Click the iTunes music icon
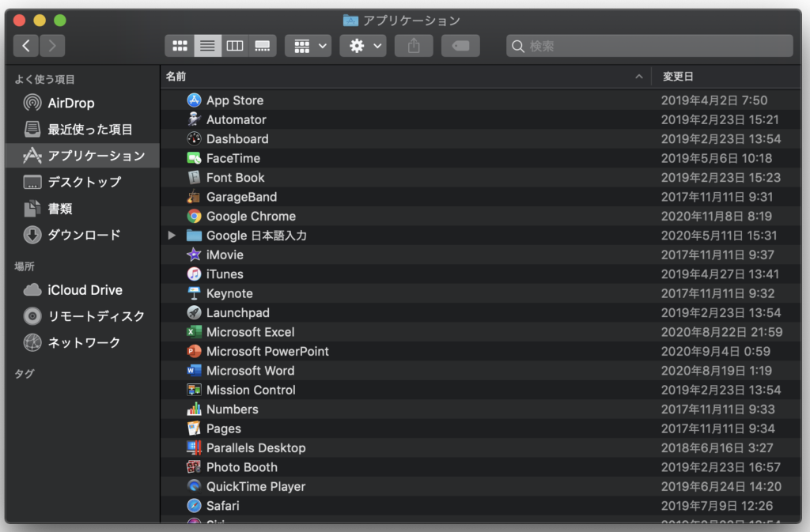810x532 pixels. click(x=194, y=274)
